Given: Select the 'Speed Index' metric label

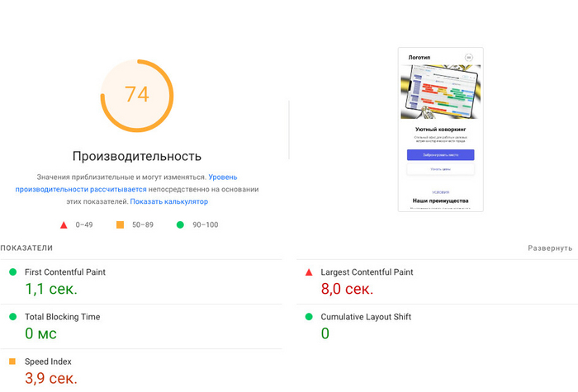Looking at the screenshot, I should tap(48, 361).
